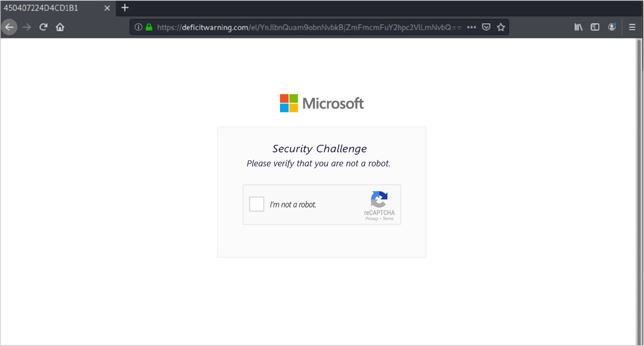Click the 'I'm not a robot.' label

click(293, 204)
